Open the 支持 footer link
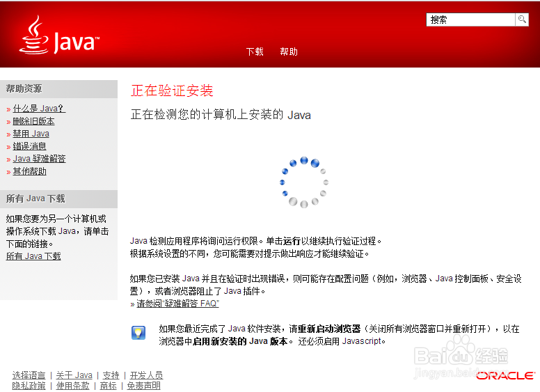Image resolution: width=540 pixels, height=392 pixels. click(111, 375)
